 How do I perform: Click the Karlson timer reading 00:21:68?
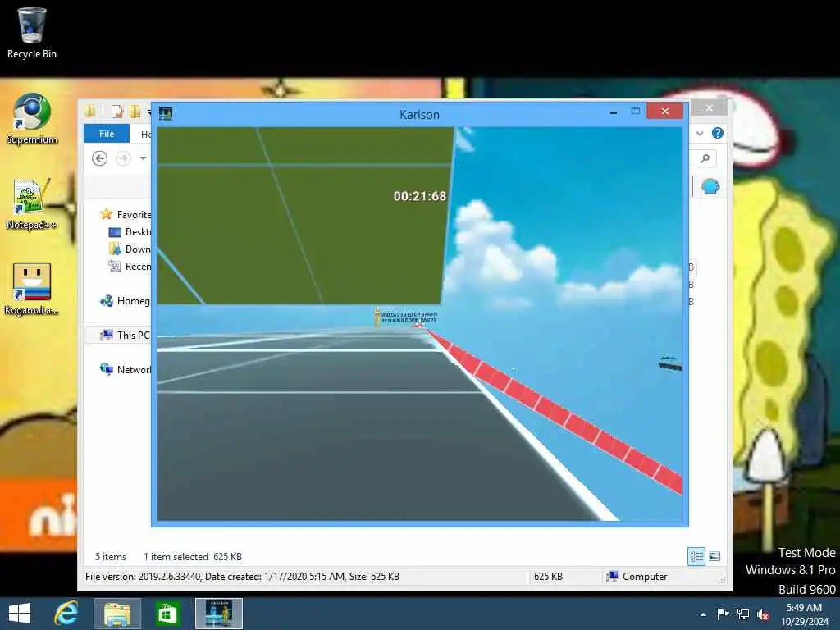point(419,196)
